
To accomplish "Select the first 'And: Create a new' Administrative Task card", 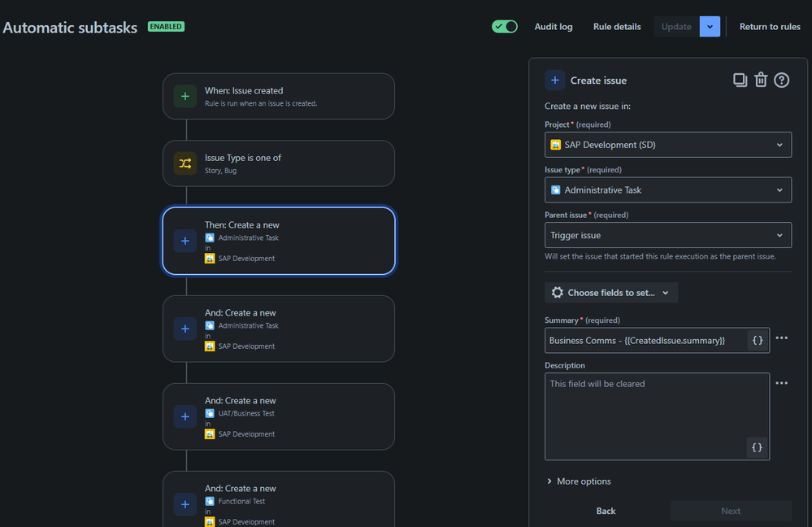I will pyautogui.click(x=279, y=329).
